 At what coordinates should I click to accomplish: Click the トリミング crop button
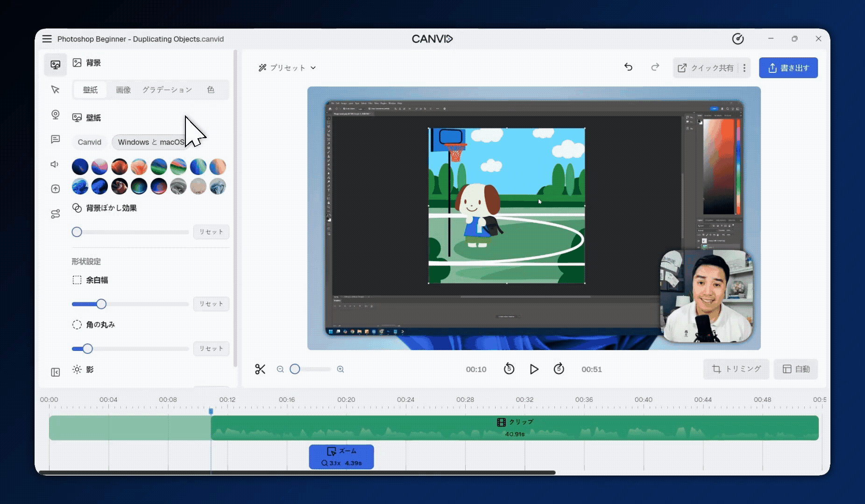pyautogui.click(x=736, y=369)
